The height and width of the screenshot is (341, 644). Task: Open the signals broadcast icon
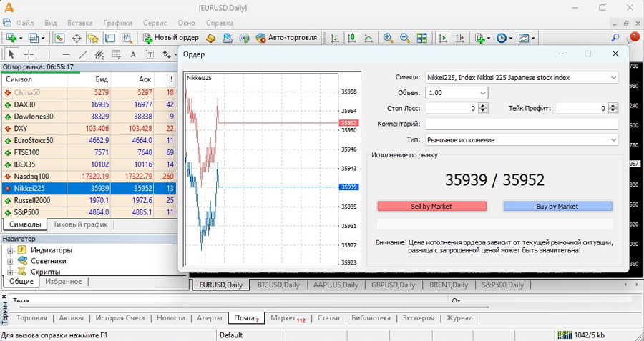[245, 38]
